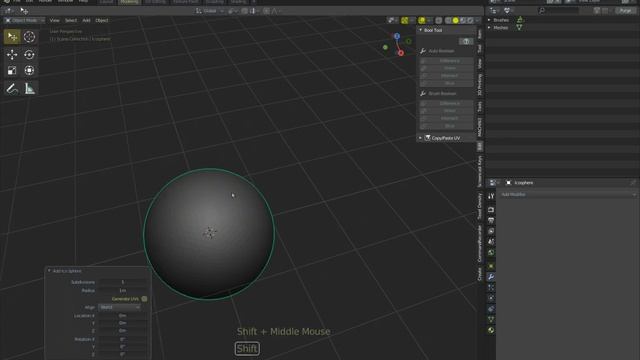Expand the Brushes row in outliner
The width and height of the screenshot is (640, 360).
(x=489, y=20)
